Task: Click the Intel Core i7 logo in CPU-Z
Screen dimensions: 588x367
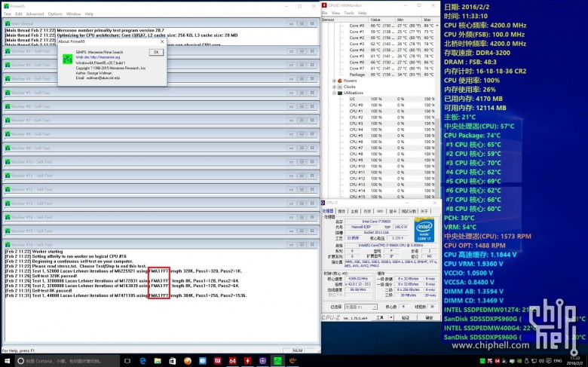Action: coord(425,229)
